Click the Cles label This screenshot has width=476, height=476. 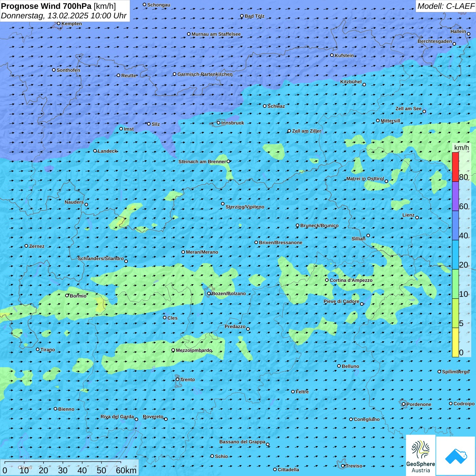(172, 318)
